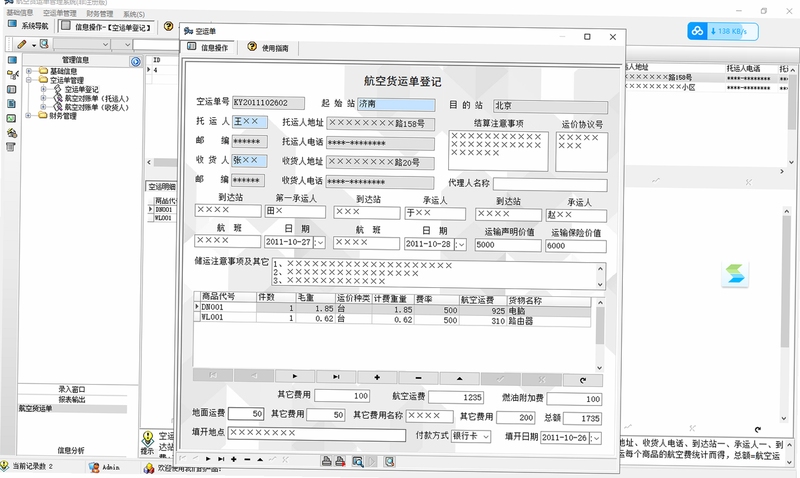Click the yellow help question-mark icon in main toolbar

[x=168, y=26]
